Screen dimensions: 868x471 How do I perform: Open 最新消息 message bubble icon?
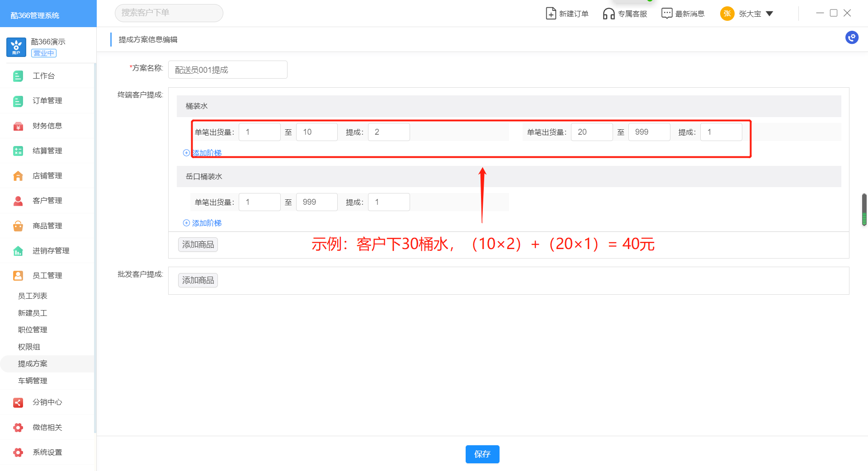(x=667, y=14)
